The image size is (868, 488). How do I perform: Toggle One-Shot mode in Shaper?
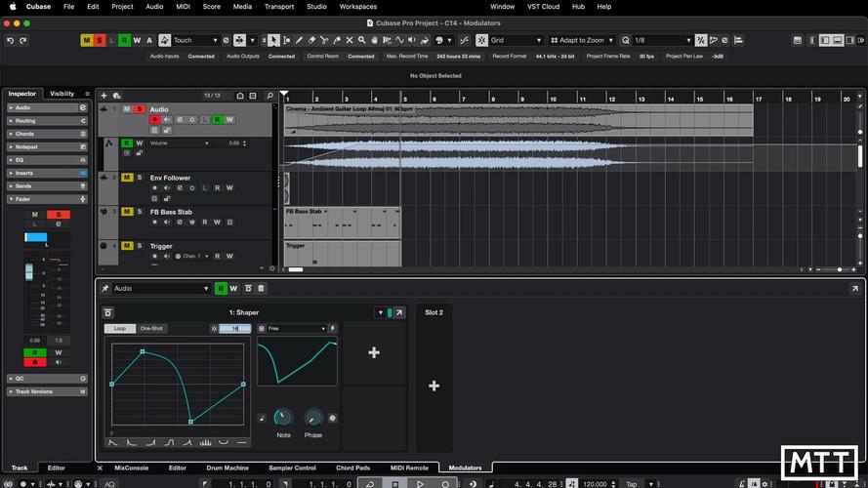click(x=151, y=329)
